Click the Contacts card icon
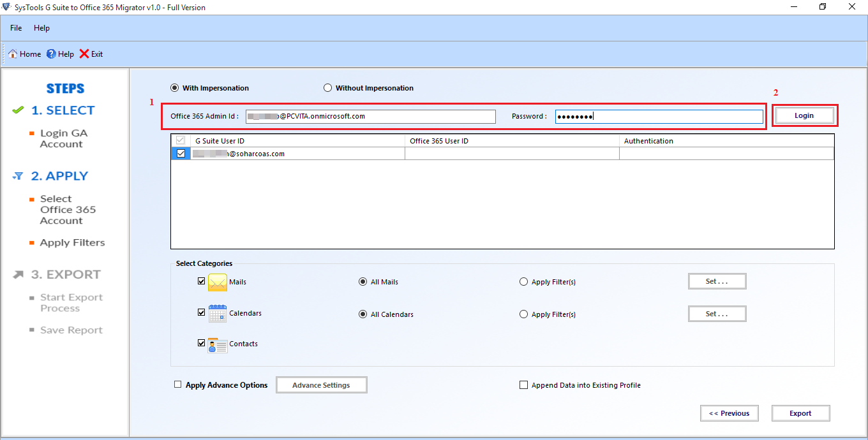868x440 pixels. [218, 345]
